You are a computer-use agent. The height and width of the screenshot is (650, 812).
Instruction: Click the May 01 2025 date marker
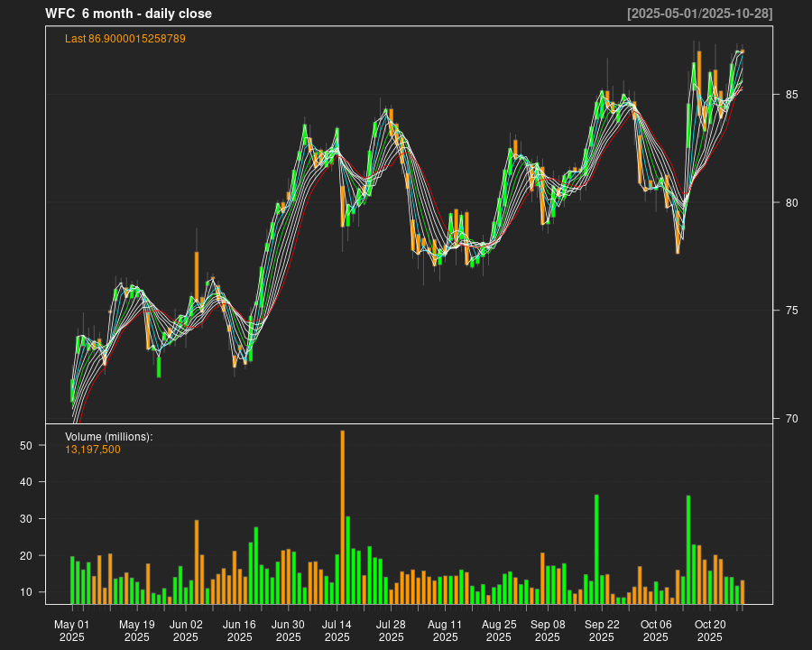coord(71,630)
